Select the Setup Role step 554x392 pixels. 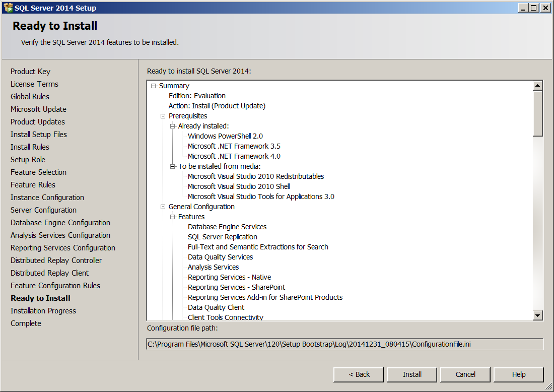[28, 160]
